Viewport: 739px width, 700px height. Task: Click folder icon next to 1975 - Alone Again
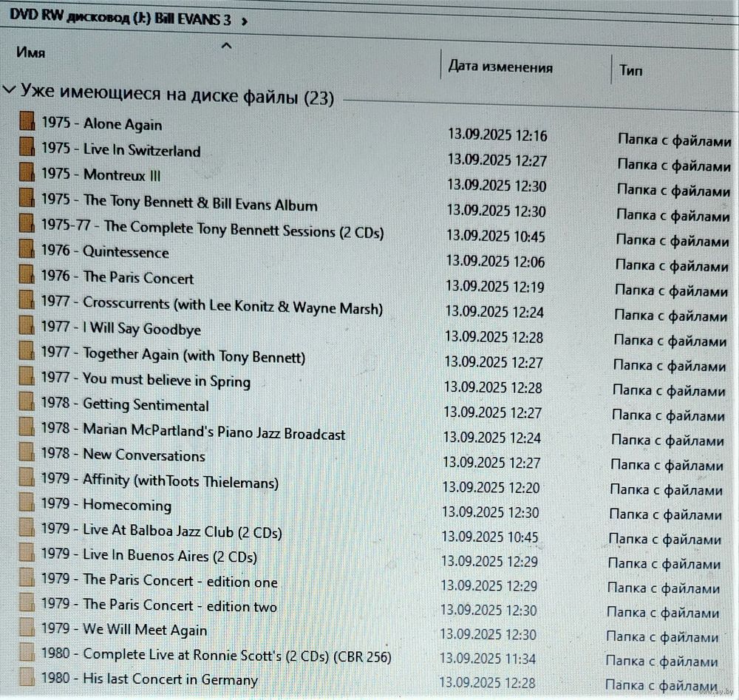(x=27, y=122)
